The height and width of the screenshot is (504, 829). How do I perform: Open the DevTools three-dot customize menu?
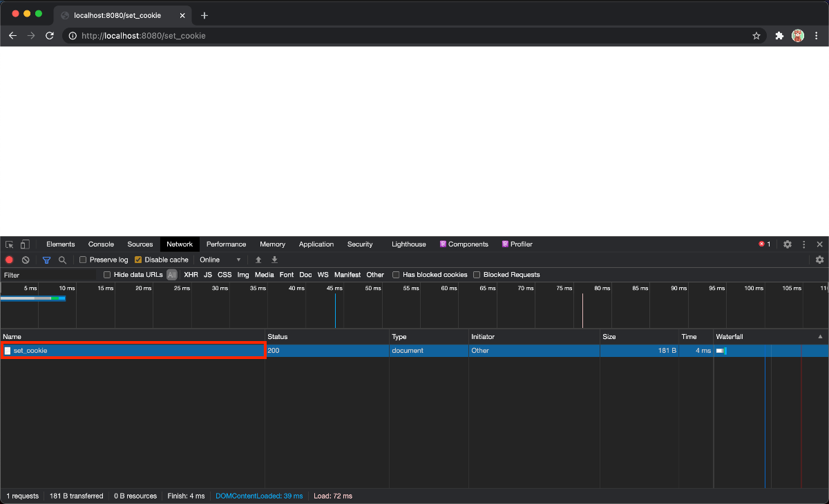(804, 244)
